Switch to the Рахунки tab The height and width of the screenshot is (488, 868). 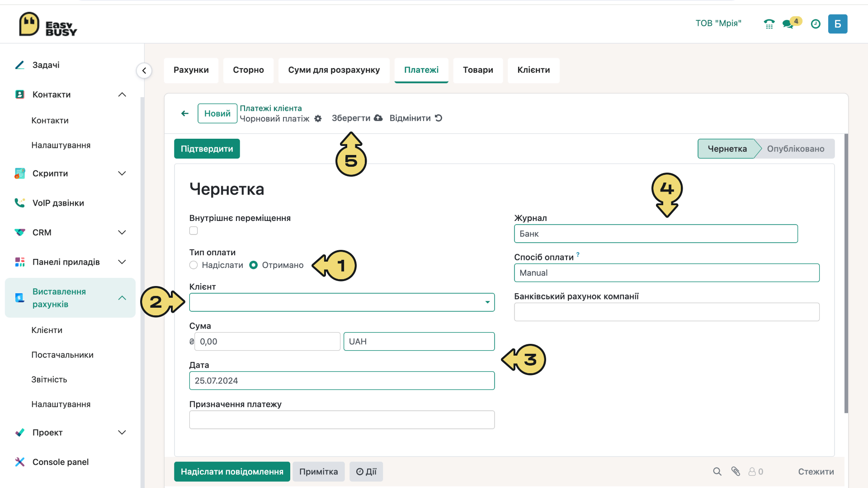pyautogui.click(x=191, y=70)
